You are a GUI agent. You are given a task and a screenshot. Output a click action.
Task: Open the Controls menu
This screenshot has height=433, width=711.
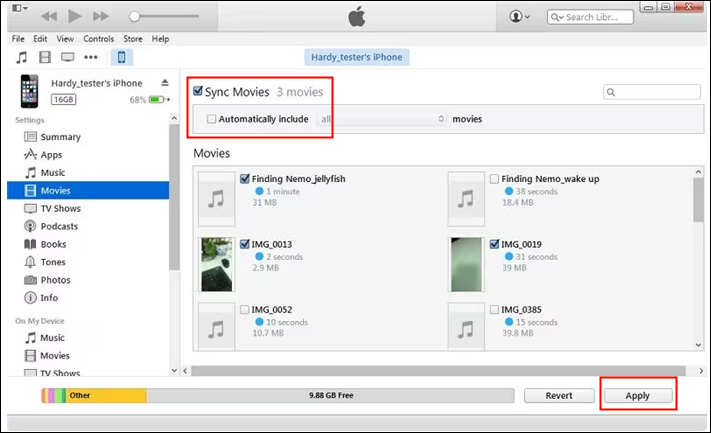pyautogui.click(x=98, y=39)
